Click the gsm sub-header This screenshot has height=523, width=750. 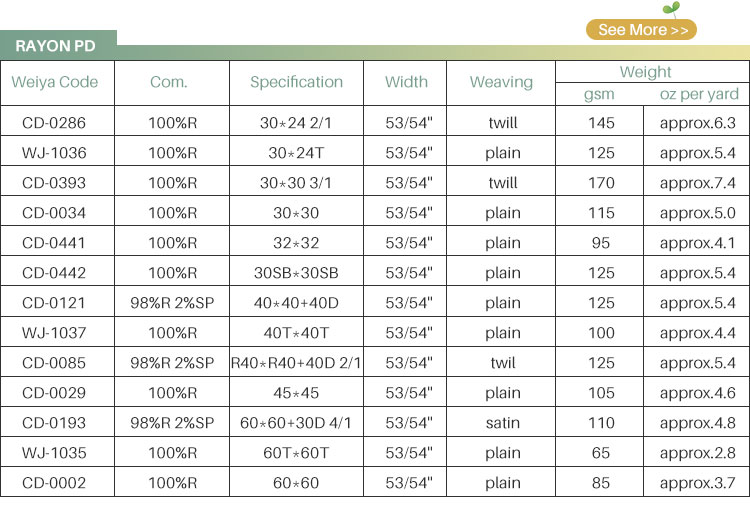599,95
